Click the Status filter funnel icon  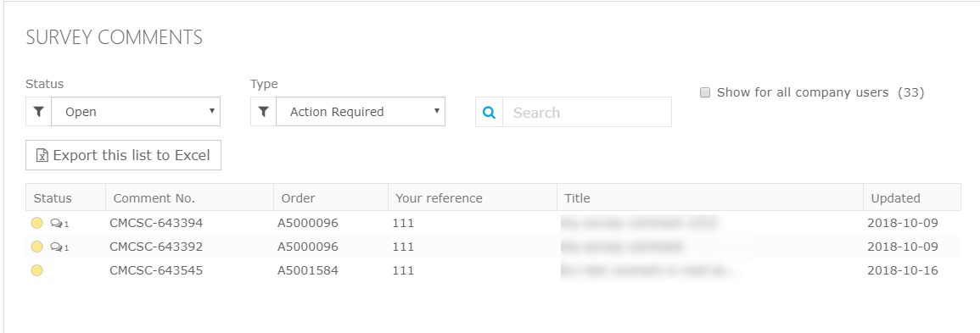pyautogui.click(x=39, y=112)
